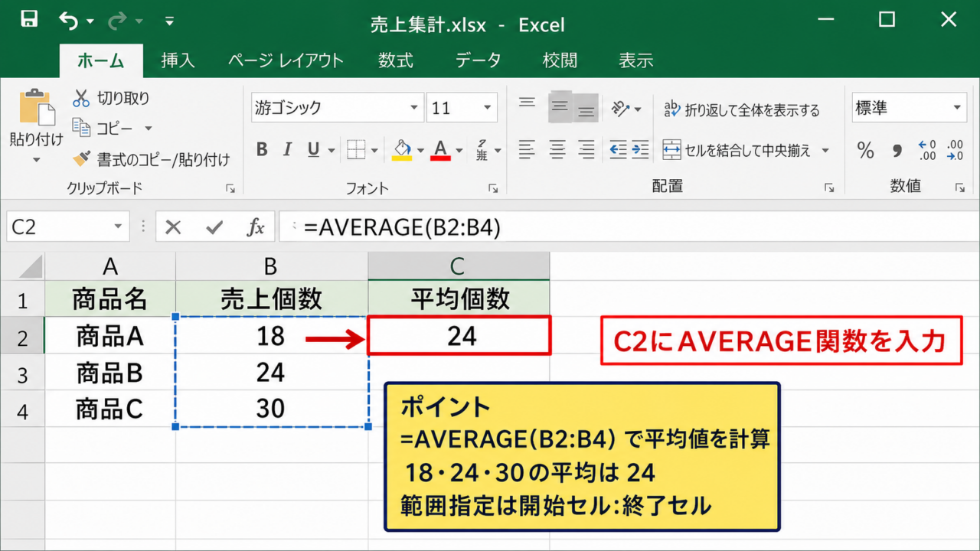Cancel the formula entry with the X
This screenshot has height=551, width=980.
pos(174,227)
